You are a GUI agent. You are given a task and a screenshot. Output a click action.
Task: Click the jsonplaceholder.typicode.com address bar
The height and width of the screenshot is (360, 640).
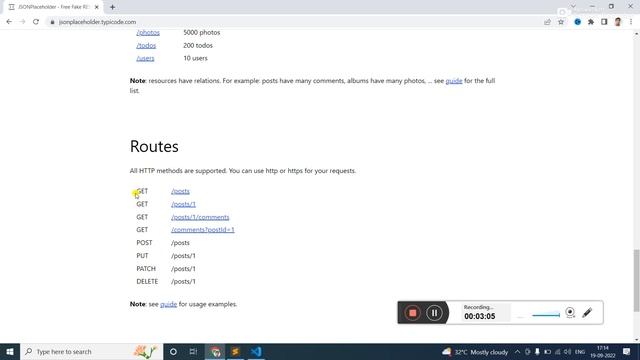pos(97,22)
